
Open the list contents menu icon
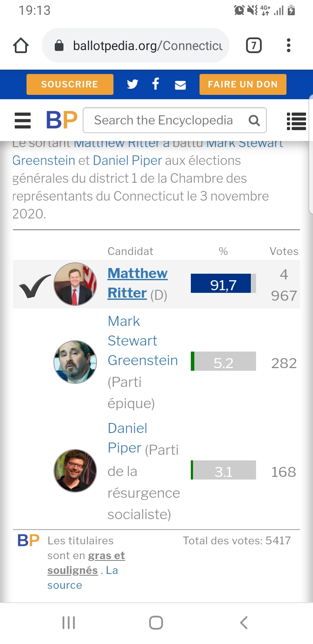(296, 121)
